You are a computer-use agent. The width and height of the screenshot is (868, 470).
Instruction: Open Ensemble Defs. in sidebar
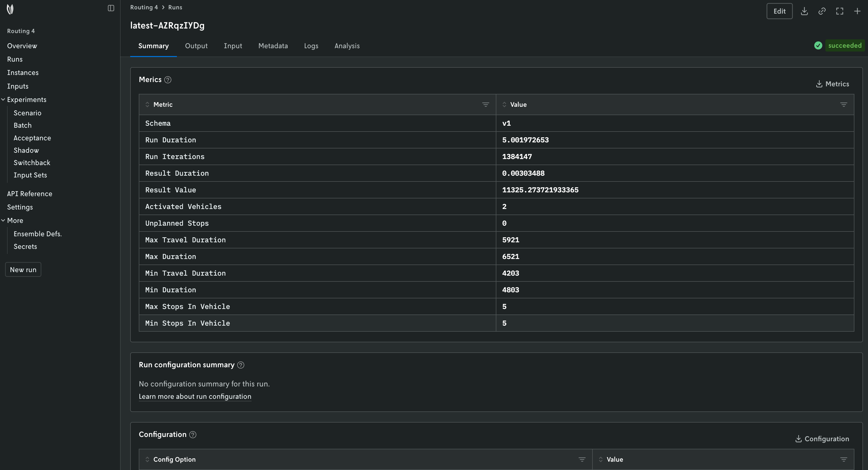(x=38, y=234)
